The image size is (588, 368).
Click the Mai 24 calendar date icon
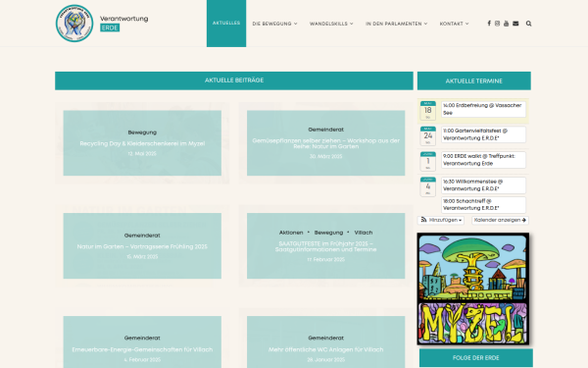click(x=428, y=136)
